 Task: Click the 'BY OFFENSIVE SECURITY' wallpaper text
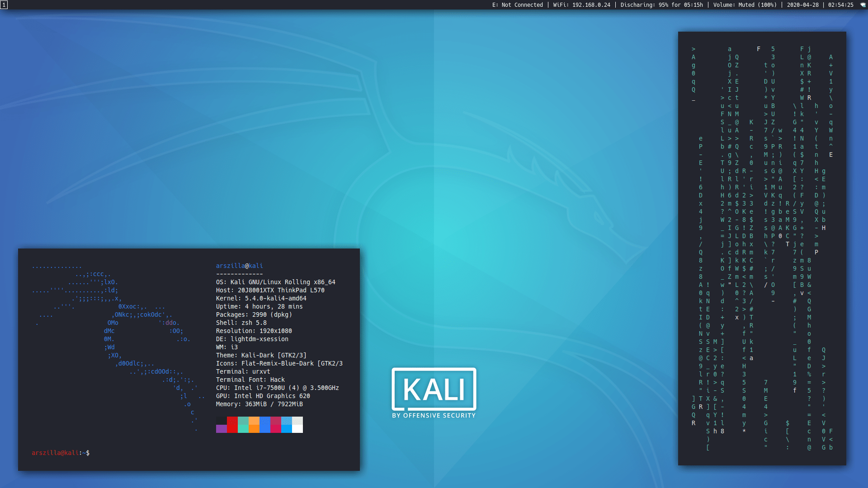coord(433,414)
